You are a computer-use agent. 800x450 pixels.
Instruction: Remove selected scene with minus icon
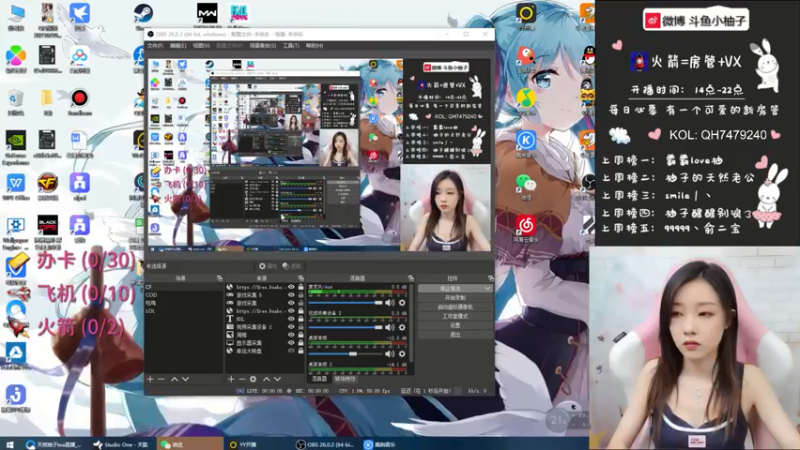(x=161, y=379)
